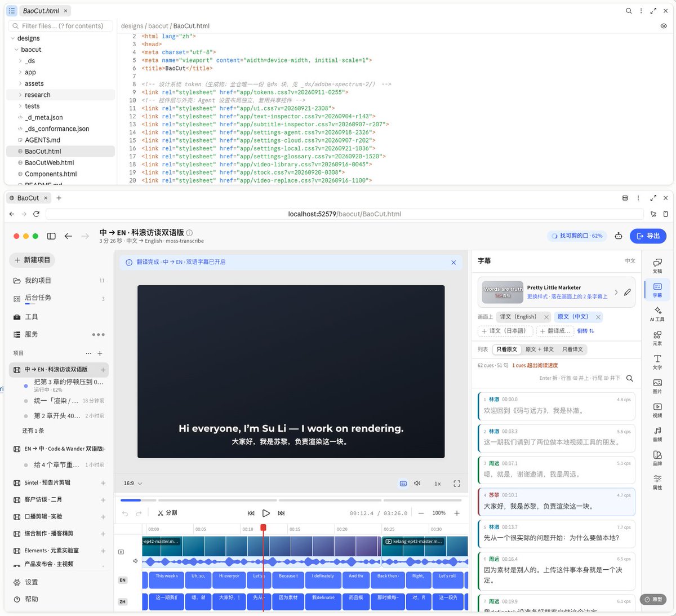Switch list to 只看译文 view
The width and height of the screenshot is (676, 616).
pos(572,349)
